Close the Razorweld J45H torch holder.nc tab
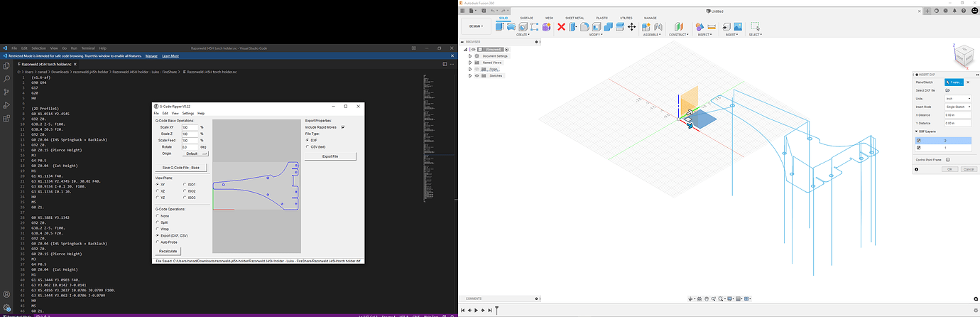The width and height of the screenshot is (980, 317). tap(77, 64)
